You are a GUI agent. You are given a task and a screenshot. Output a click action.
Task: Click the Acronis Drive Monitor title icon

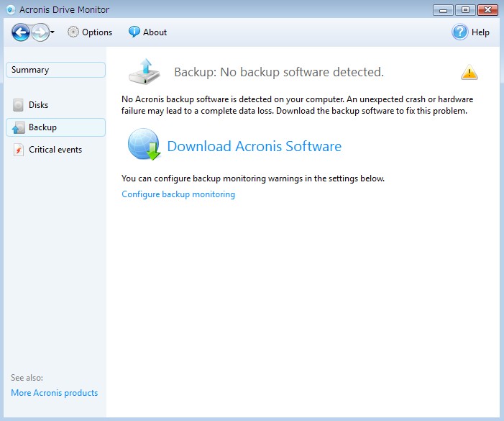[x=11, y=10]
